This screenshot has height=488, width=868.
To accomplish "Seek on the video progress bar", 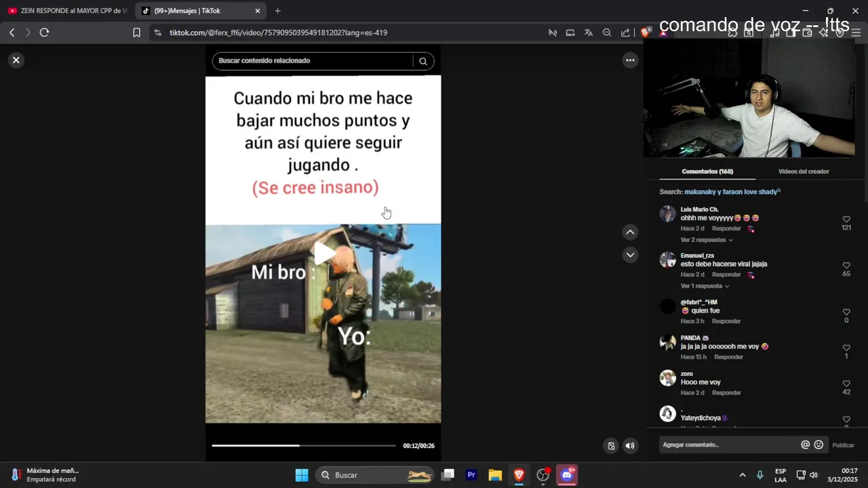I will [x=303, y=445].
